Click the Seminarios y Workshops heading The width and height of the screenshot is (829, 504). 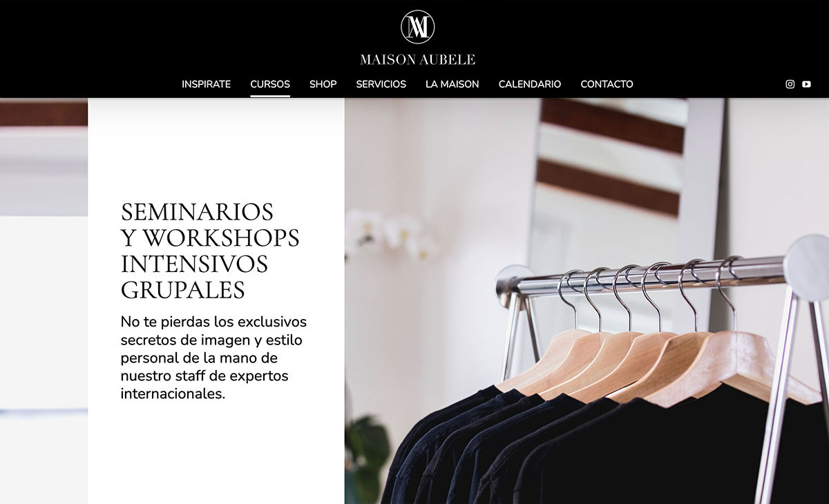[210, 251]
